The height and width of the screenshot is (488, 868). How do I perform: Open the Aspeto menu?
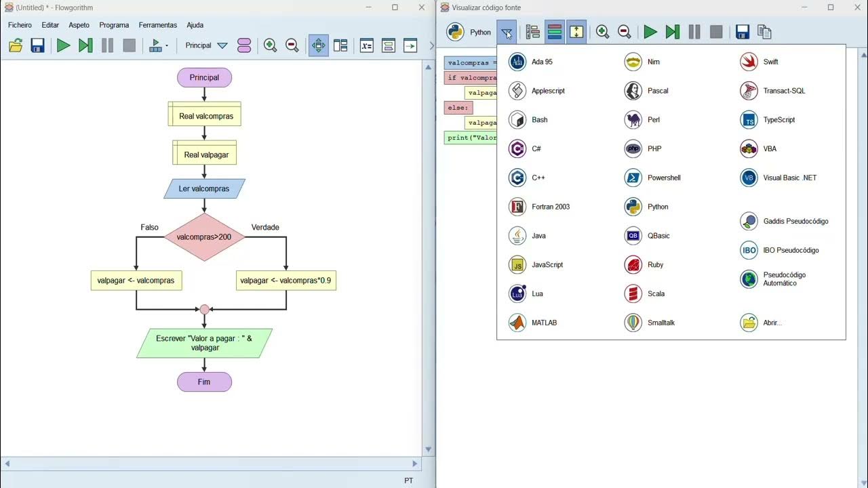pyautogui.click(x=79, y=25)
